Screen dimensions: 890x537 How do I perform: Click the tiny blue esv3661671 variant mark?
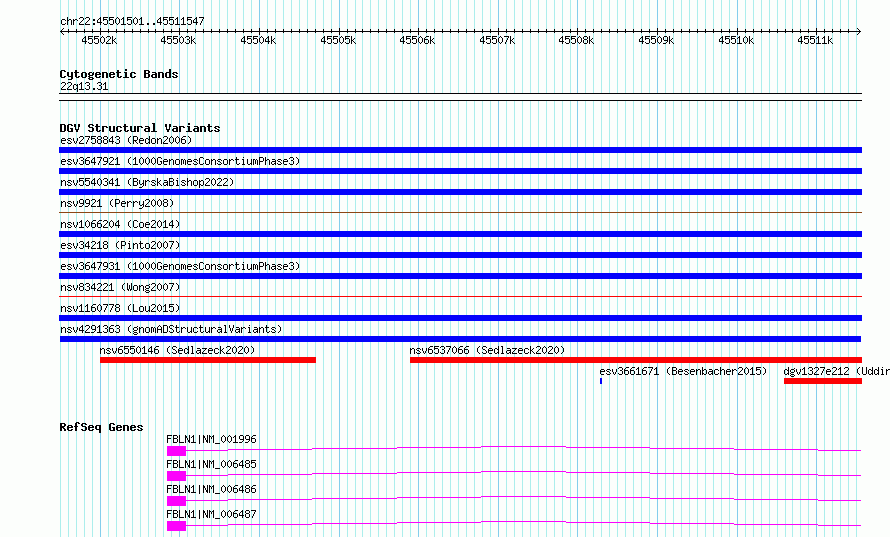(x=601, y=381)
